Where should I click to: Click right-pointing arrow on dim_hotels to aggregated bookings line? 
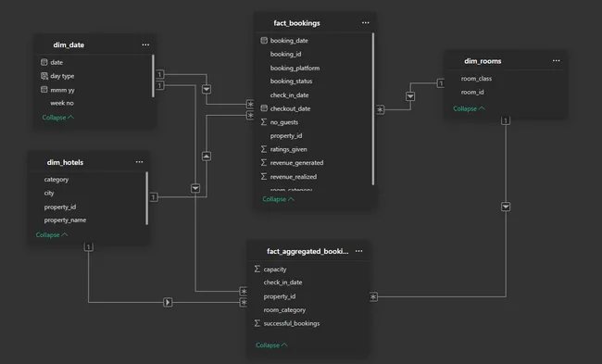(x=168, y=302)
